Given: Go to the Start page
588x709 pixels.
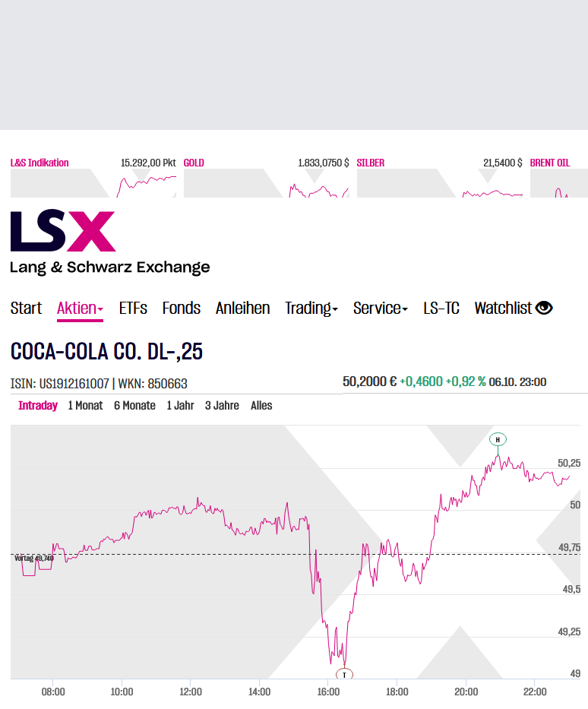Looking at the screenshot, I should pyautogui.click(x=26, y=308).
